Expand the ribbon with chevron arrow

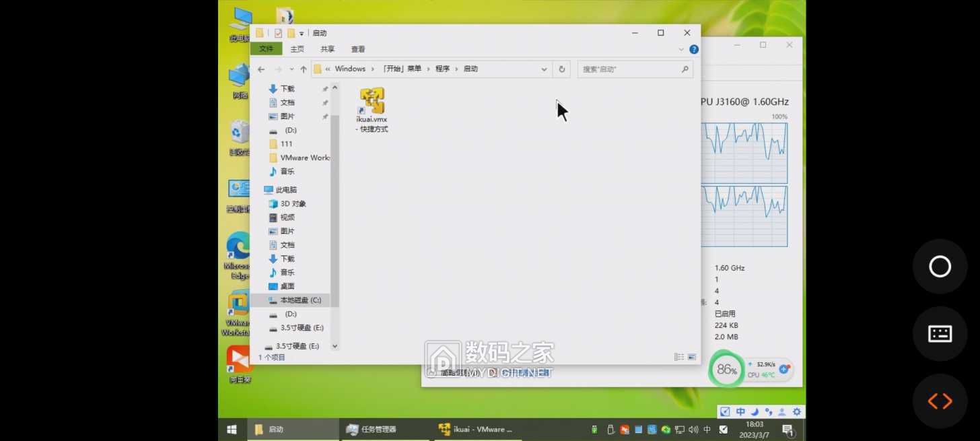[681, 49]
